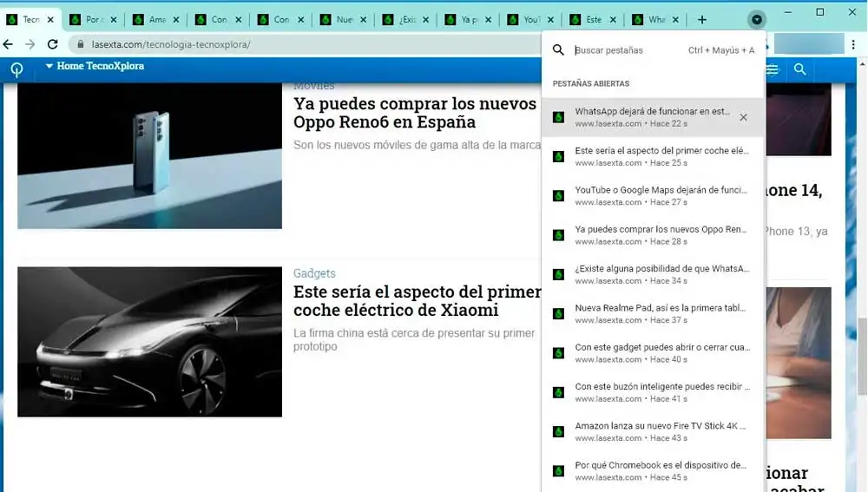Image resolution: width=868 pixels, height=492 pixels.
Task: Click the Gadgets category link
Action: (314, 273)
